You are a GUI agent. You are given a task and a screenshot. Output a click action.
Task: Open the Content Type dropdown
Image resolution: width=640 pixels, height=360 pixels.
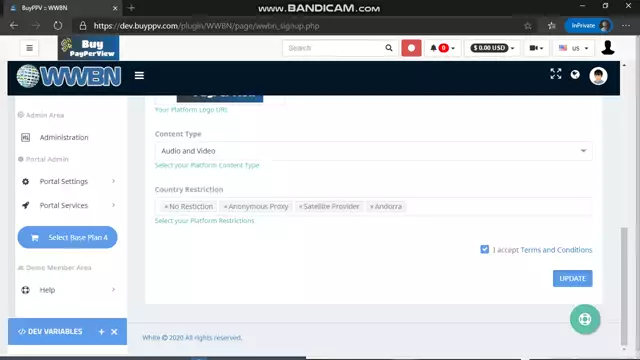pos(373,151)
